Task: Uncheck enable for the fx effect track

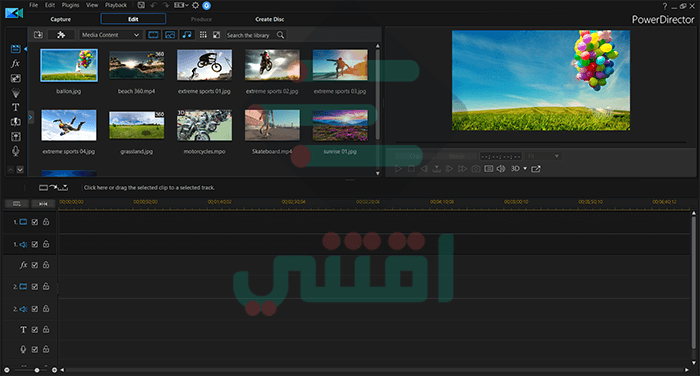Action: [x=35, y=265]
